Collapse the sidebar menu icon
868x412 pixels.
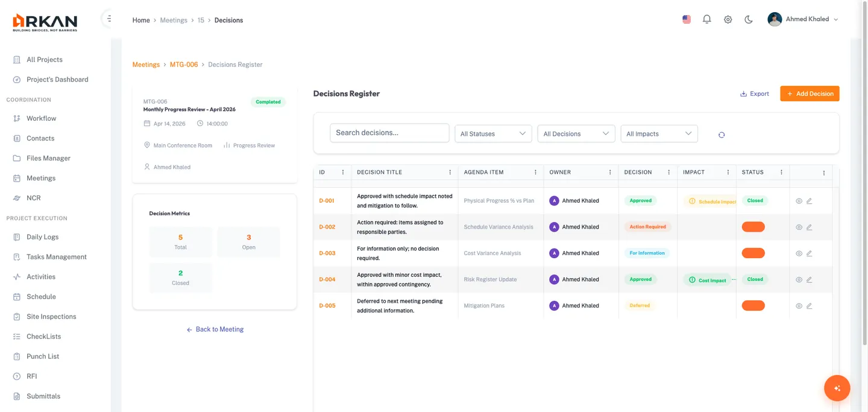click(x=108, y=19)
